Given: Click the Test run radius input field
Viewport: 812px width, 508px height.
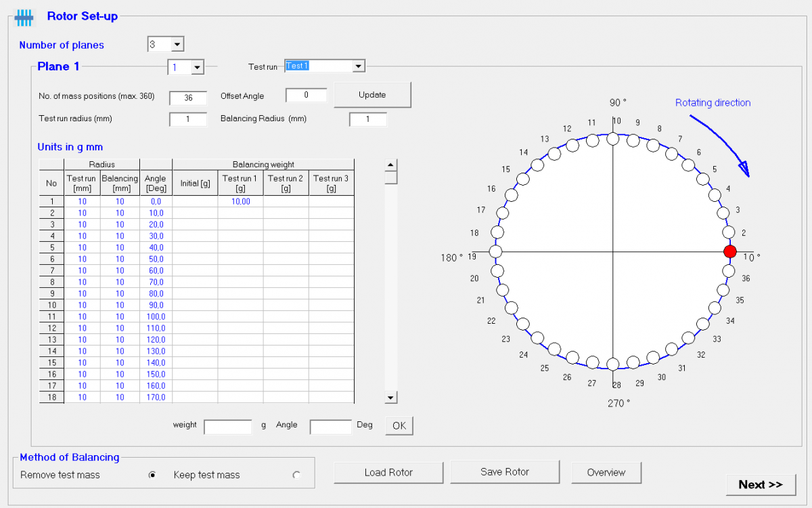Looking at the screenshot, I should tap(188, 120).
